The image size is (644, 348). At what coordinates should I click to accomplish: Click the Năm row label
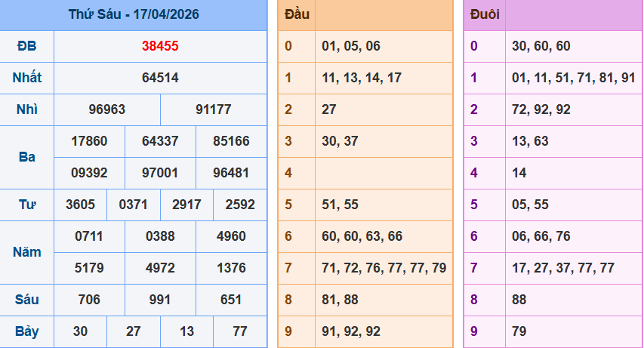click(x=27, y=252)
